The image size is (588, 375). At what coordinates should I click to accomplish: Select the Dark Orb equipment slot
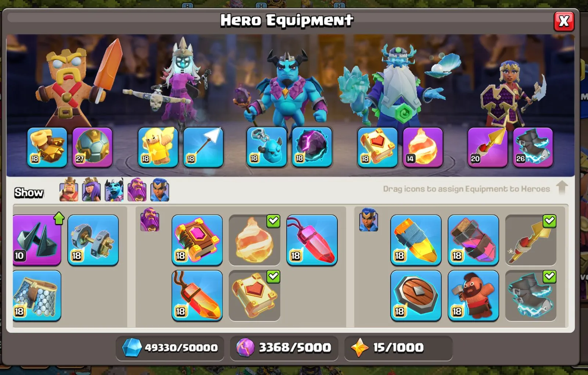(312, 148)
